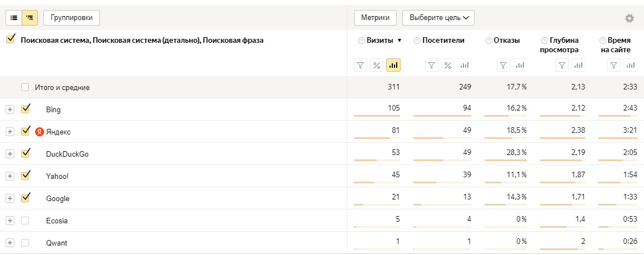Check the Ecosia row checkbox

[25, 221]
